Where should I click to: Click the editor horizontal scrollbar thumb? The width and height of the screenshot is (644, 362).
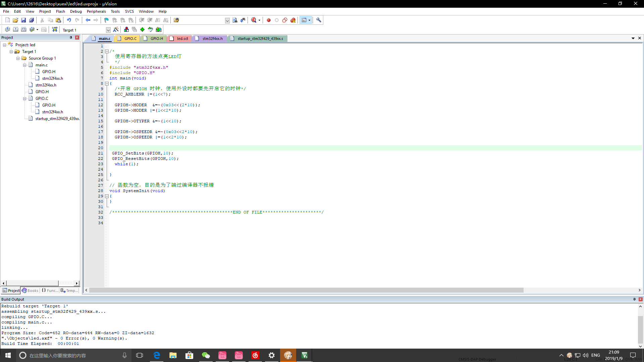pyautogui.click(x=306, y=290)
